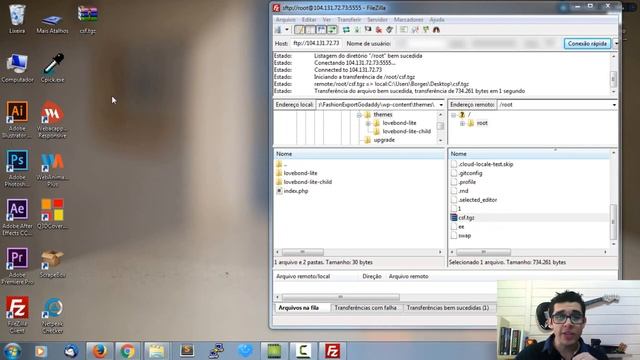This screenshot has height=360, width=640.
Task: Expand the root folder in remote tree
Action: [462, 123]
